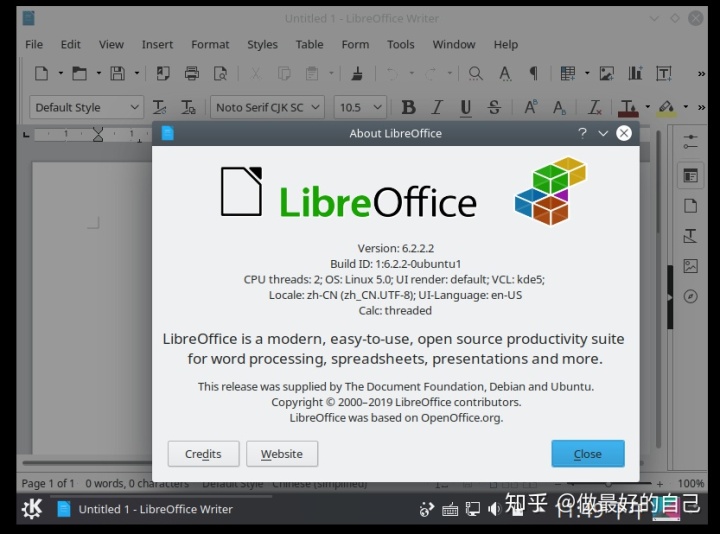Click the New Style from Selection icon
Image resolution: width=720 pixels, height=534 pixels.
188,107
